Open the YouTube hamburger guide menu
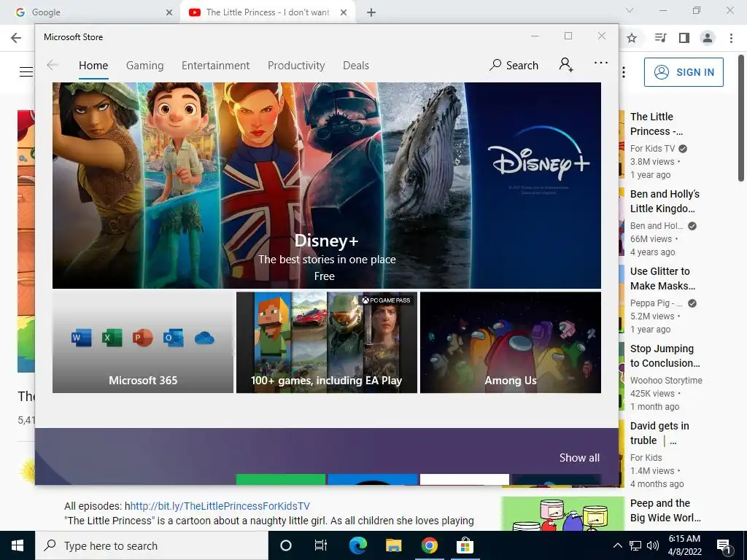Image resolution: width=747 pixels, height=560 pixels. click(26, 72)
